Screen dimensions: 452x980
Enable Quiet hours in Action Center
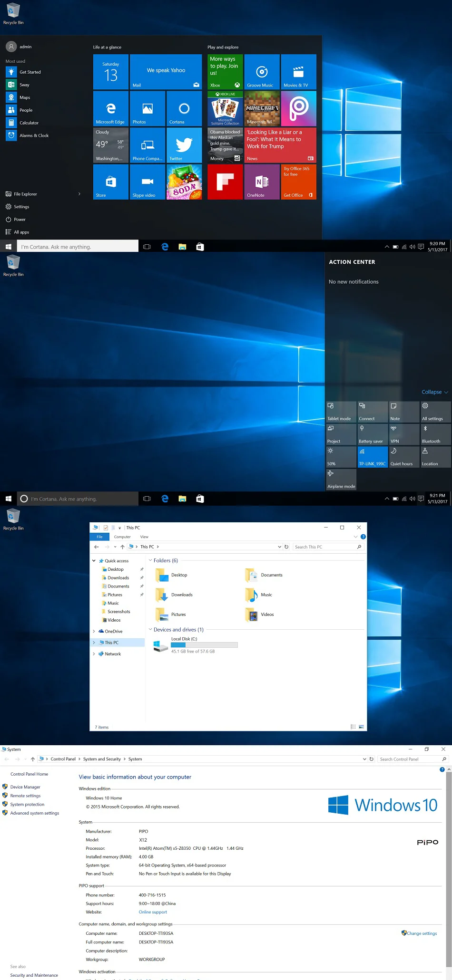coord(404,457)
